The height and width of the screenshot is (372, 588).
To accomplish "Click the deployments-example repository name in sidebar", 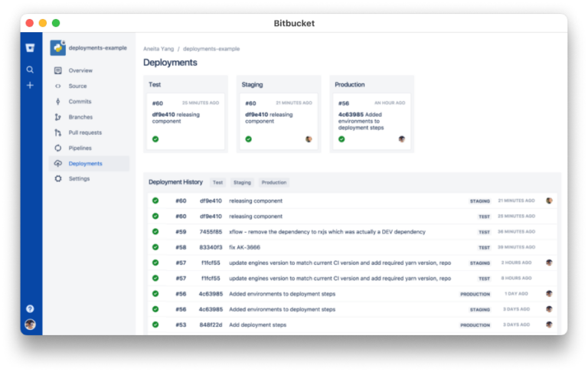I will [x=97, y=48].
